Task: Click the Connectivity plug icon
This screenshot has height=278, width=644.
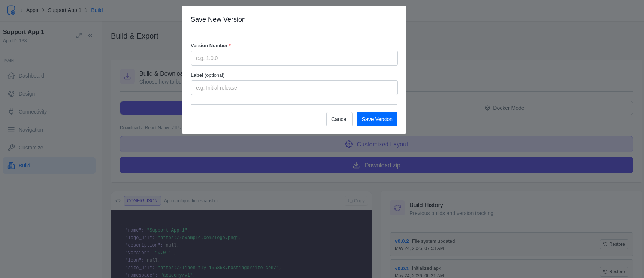Action: (x=11, y=112)
